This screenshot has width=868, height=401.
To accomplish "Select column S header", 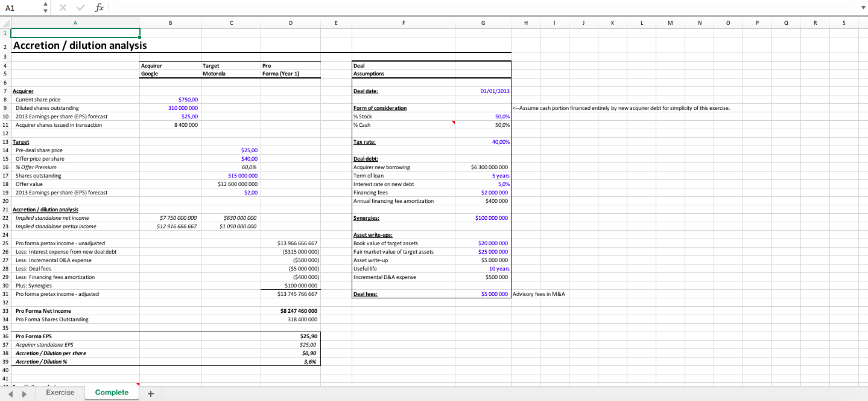I will [843, 23].
